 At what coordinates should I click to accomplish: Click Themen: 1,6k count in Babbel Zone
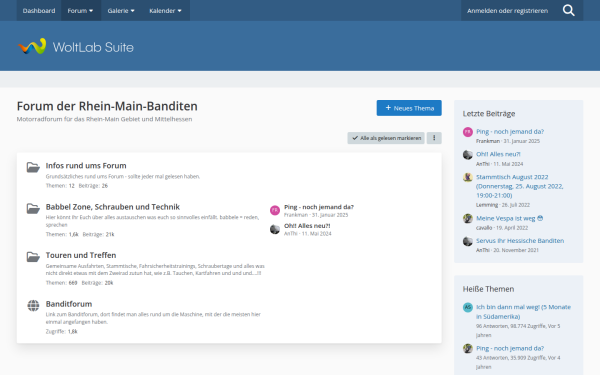pyautogui.click(x=62, y=235)
